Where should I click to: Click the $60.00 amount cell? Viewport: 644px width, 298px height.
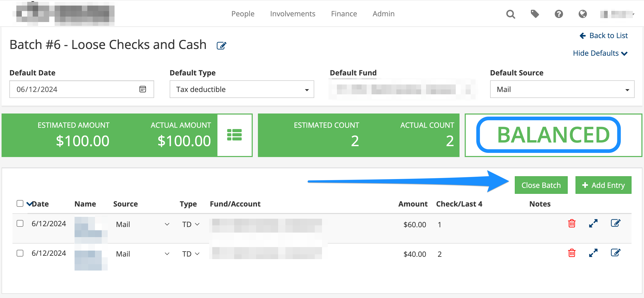pos(415,225)
